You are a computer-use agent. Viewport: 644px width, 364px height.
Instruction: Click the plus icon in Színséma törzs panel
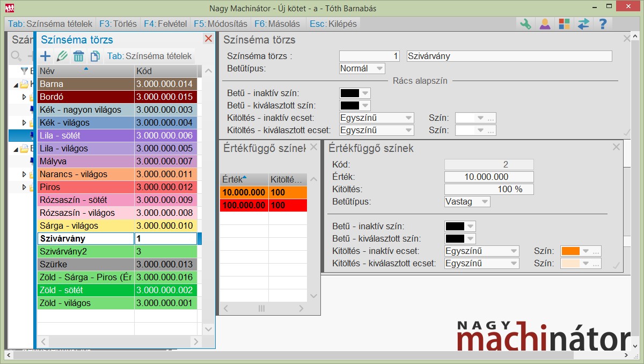click(x=46, y=56)
